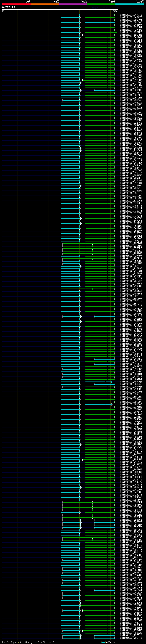Click hit label UniRef100_Q41127
Image resolution: width=146 pixels, height=644 pixels.
[131, 593]
